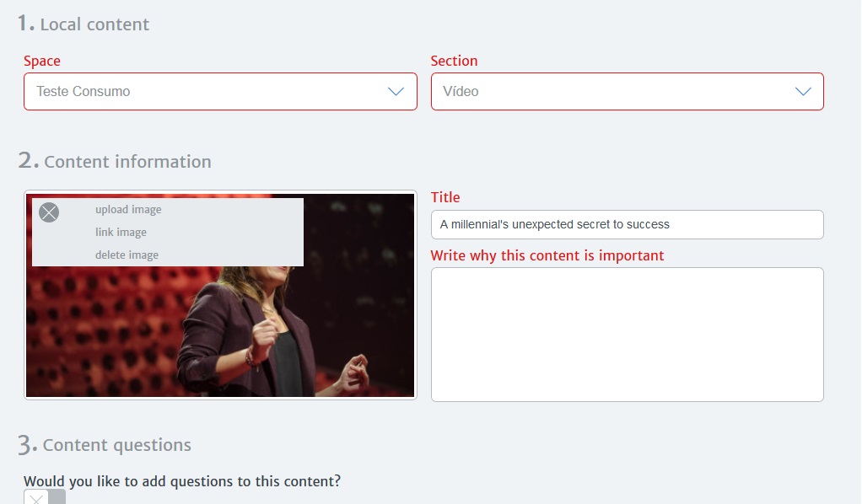
Task: Click the Section field label
Action: point(454,61)
